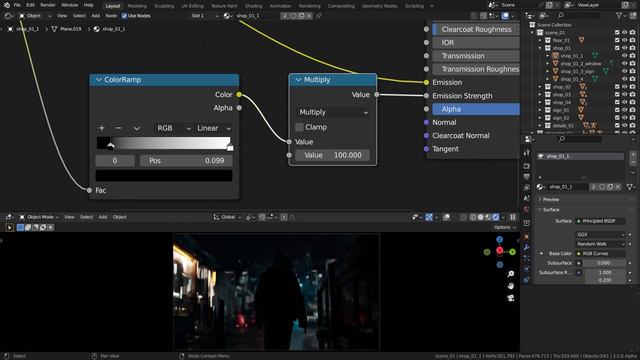640x360 pixels.
Task: Toggle exclude checkbox for shop_02
Action: 617,87
